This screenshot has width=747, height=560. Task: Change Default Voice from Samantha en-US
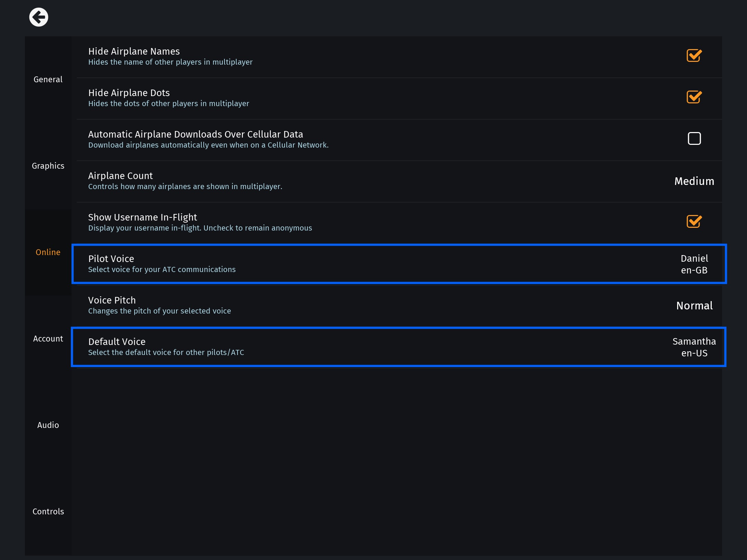[x=694, y=347]
